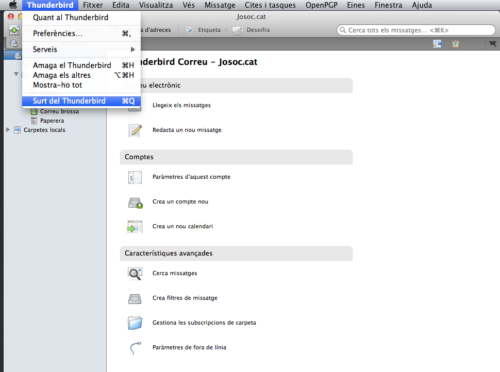The width and height of the screenshot is (500, 372).
Task: Click the account settings page icon
Action: [135, 177]
